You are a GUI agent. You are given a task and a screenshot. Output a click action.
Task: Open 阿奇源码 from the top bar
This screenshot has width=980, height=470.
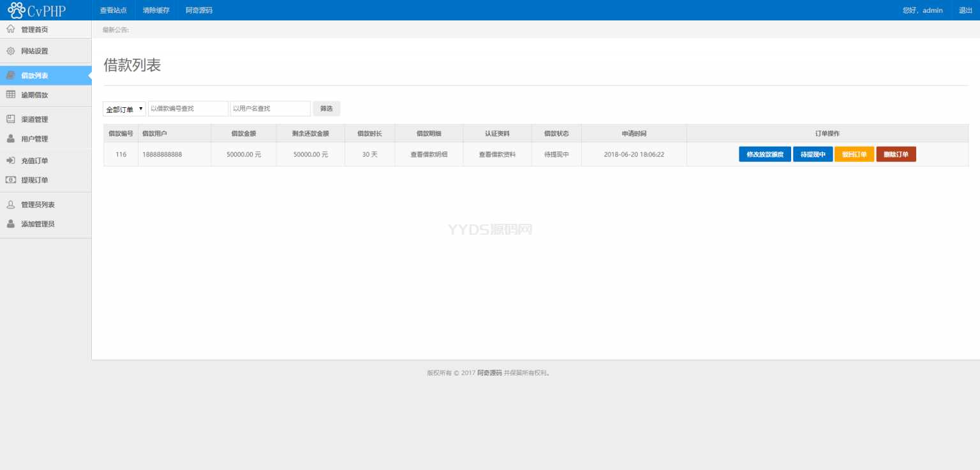pos(198,10)
